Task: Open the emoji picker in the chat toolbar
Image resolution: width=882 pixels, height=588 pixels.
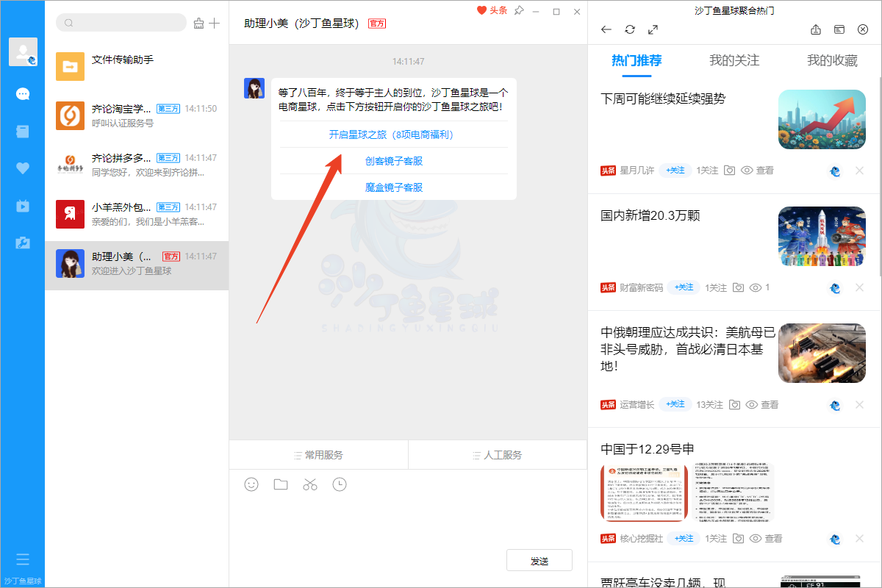Action: (251, 484)
